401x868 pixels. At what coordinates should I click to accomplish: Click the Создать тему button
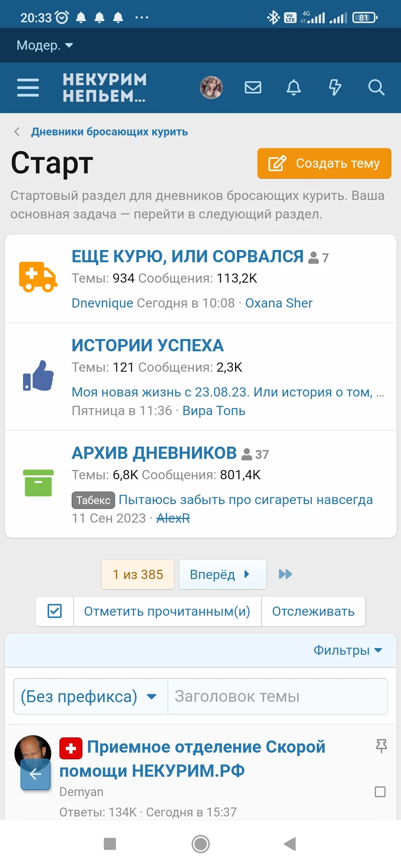(324, 163)
